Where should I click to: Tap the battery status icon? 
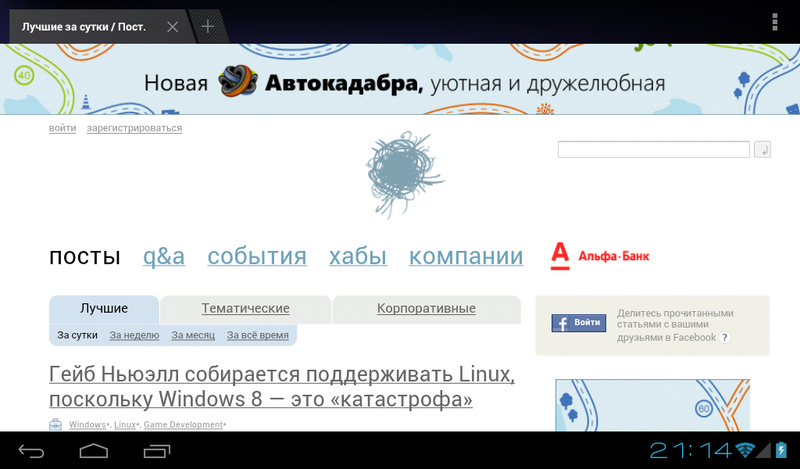(x=781, y=450)
